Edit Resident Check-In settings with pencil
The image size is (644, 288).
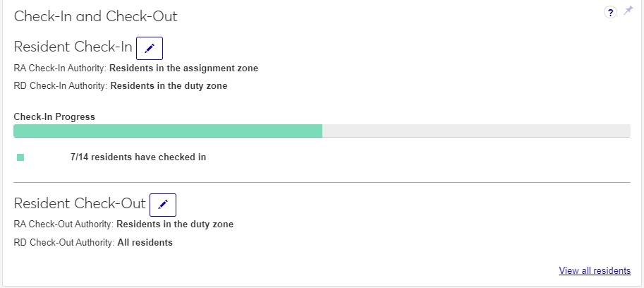[150, 48]
